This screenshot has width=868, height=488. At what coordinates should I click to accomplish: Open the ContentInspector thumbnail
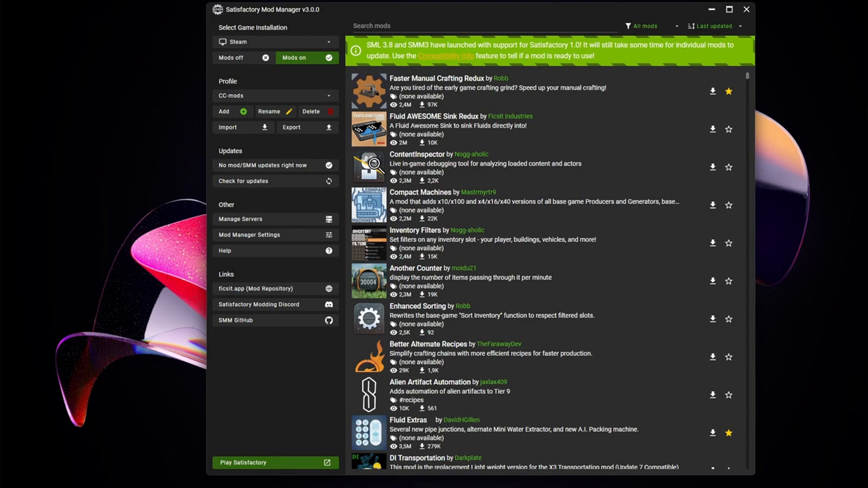tap(369, 167)
